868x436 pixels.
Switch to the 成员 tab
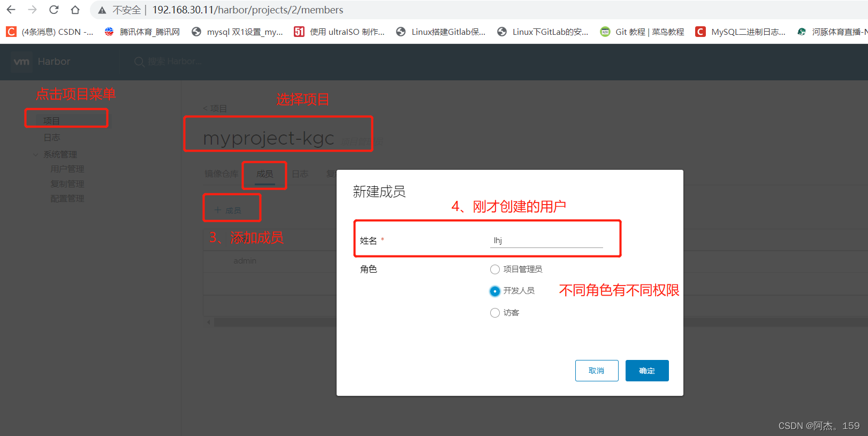264,174
